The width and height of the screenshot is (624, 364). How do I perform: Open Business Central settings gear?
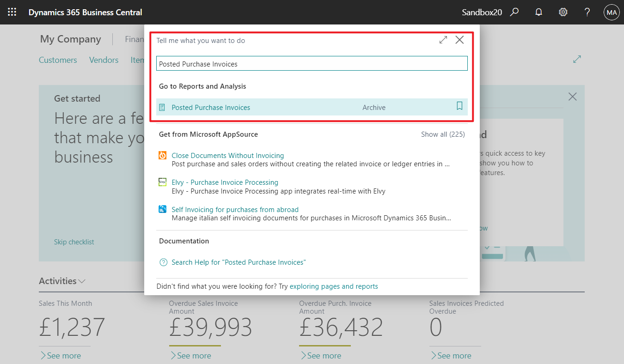coord(563,12)
